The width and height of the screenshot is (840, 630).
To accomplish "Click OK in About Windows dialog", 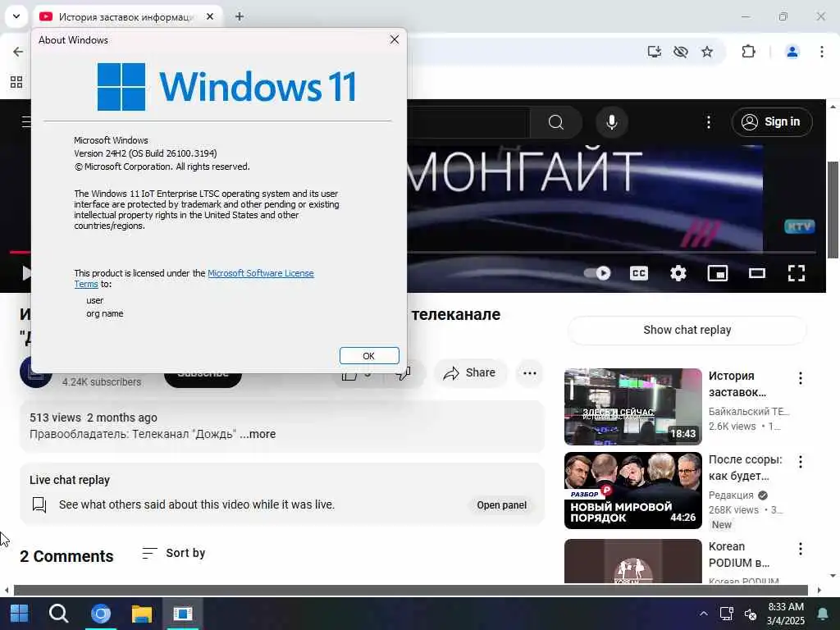I will (369, 356).
